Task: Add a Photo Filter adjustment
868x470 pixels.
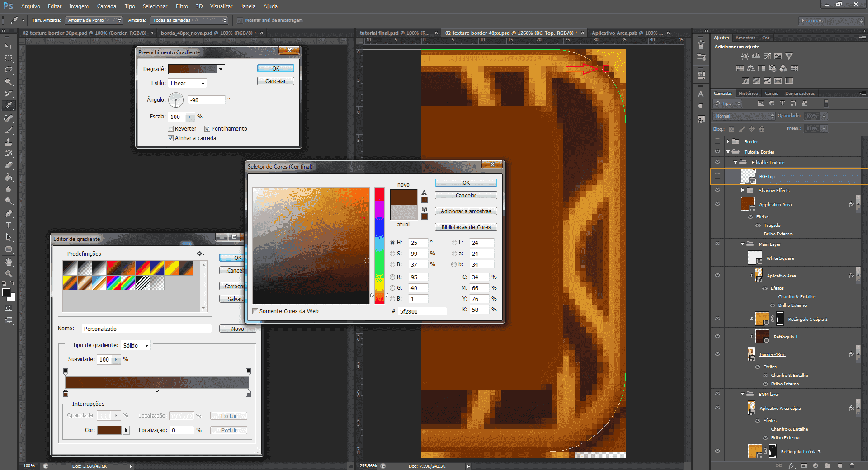Action: tap(773, 69)
